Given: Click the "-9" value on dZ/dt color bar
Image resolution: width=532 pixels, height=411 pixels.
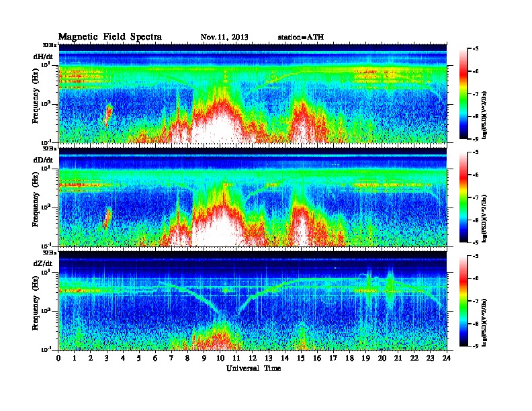Looking at the screenshot, I should [476, 346].
